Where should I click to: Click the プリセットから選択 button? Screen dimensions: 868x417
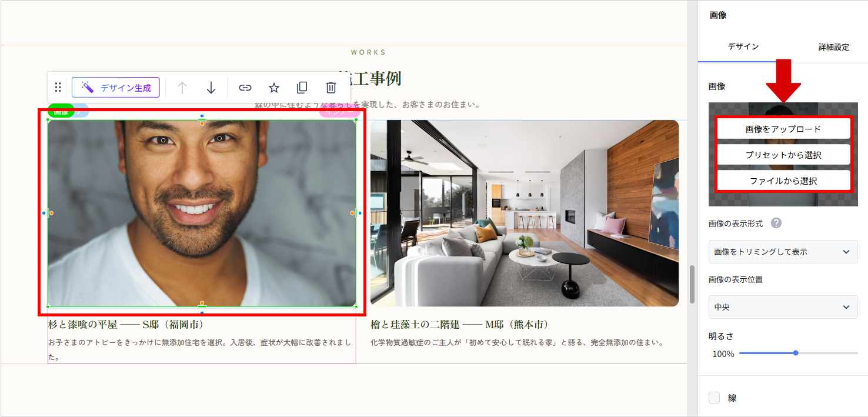[x=783, y=155]
